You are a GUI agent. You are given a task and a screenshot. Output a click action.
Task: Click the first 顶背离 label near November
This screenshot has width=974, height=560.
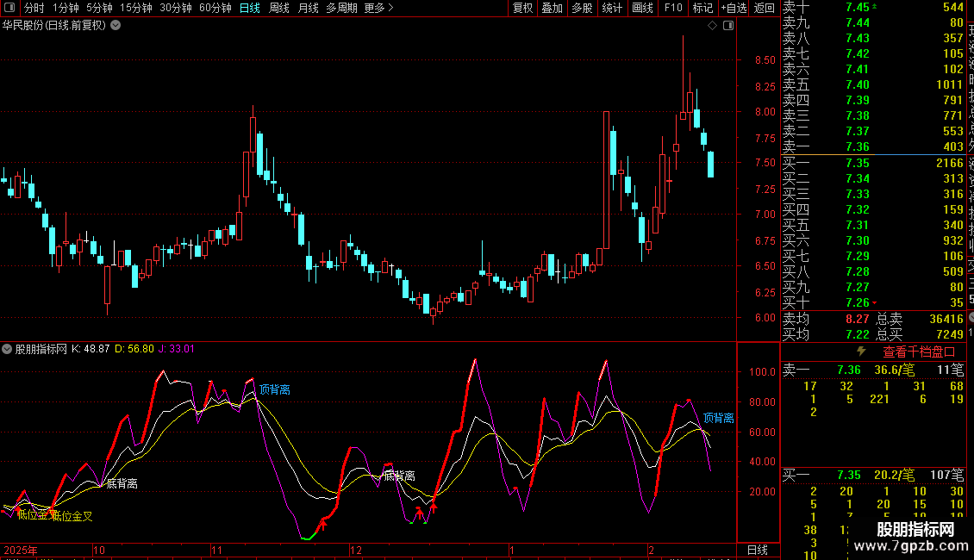[275, 390]
